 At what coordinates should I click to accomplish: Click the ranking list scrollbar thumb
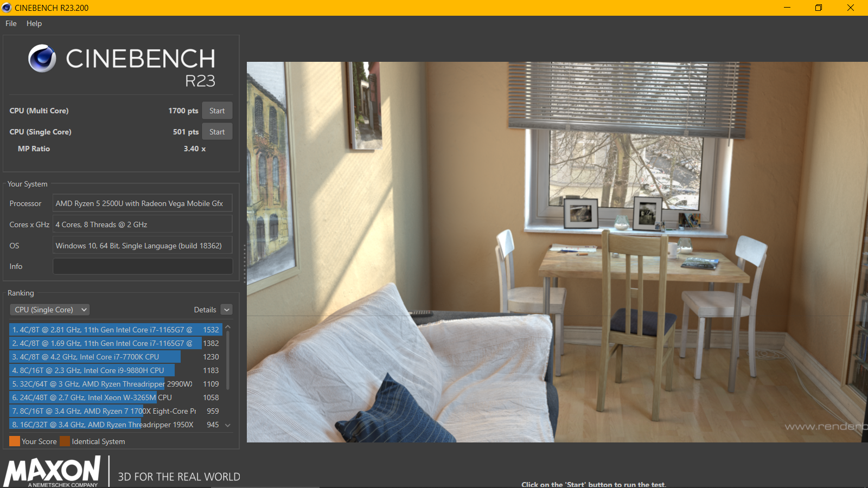(x=228, y=360)
